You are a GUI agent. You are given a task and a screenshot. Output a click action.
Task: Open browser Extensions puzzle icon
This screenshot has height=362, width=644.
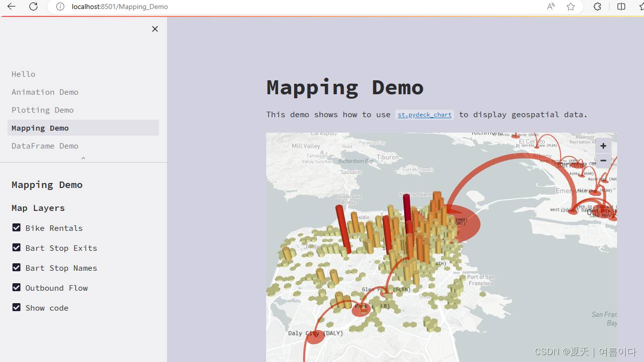pyautogui.click(x=597, y=6)
